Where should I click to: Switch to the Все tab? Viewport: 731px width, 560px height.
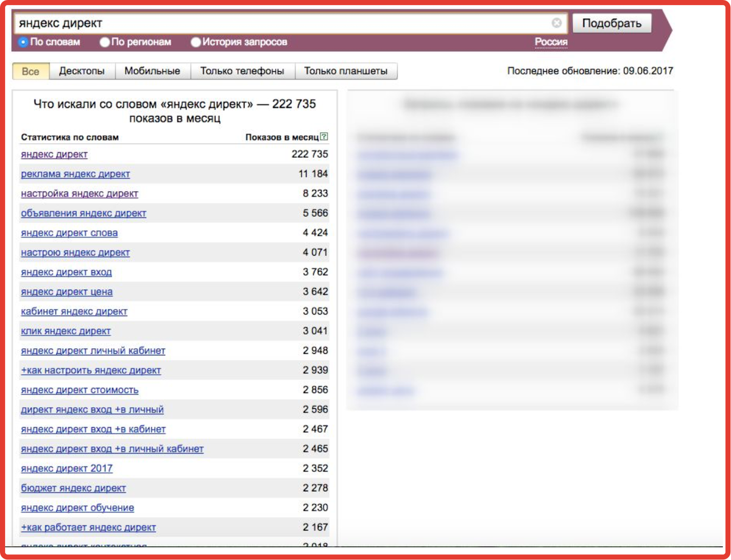(x=30, y=71)
